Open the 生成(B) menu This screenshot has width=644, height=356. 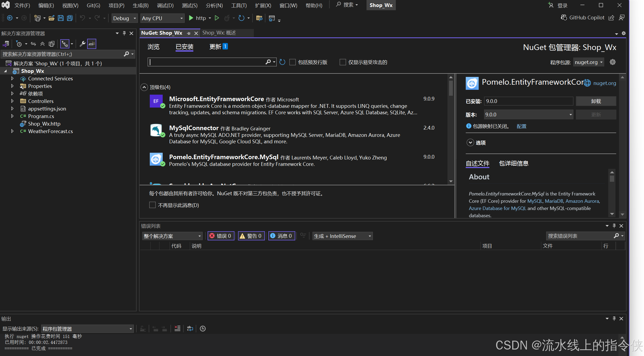140,5
